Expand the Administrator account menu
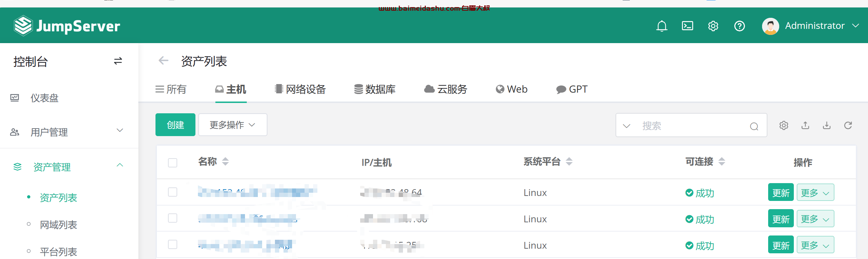 click(x=856, y=26)
